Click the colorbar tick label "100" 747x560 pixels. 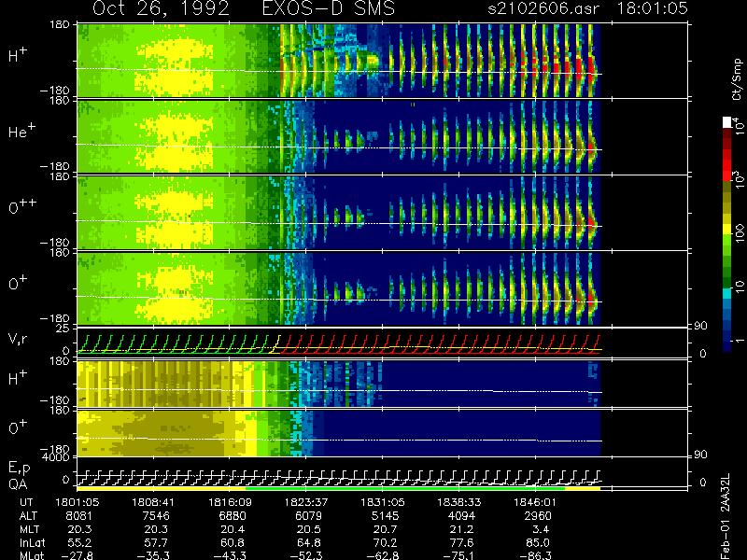(x=740, y=234)
